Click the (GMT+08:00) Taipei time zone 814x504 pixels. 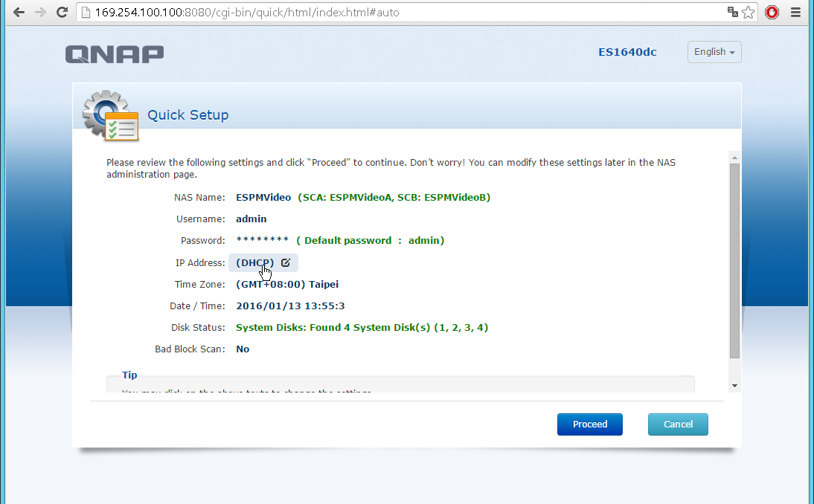click(287, 284)
